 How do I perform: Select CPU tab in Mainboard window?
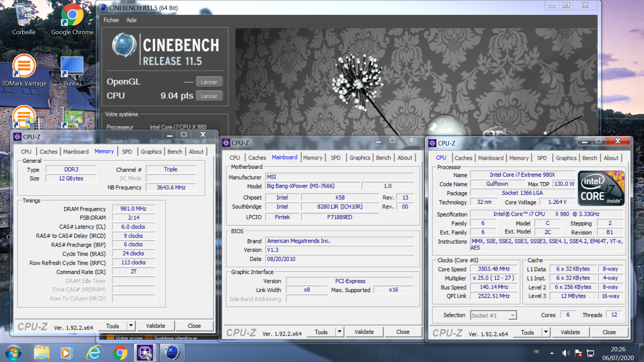234,158
